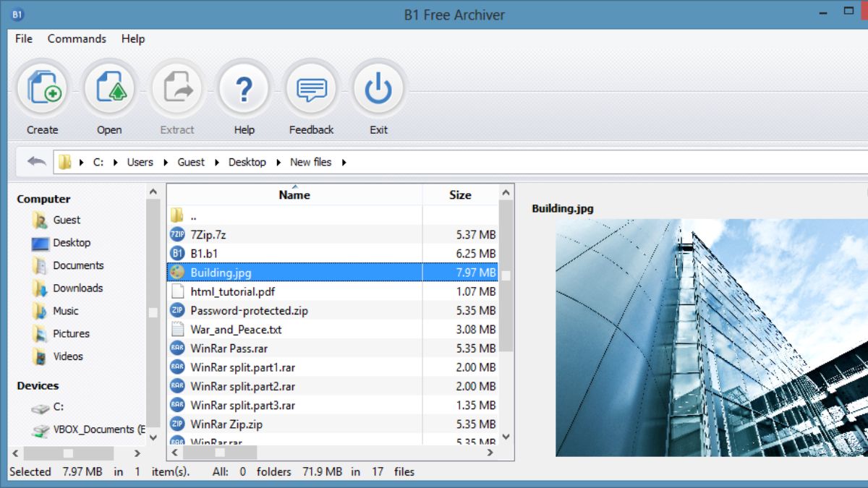Click Desktop in the address path
This screenshot has height=488, width=868.
247,162
